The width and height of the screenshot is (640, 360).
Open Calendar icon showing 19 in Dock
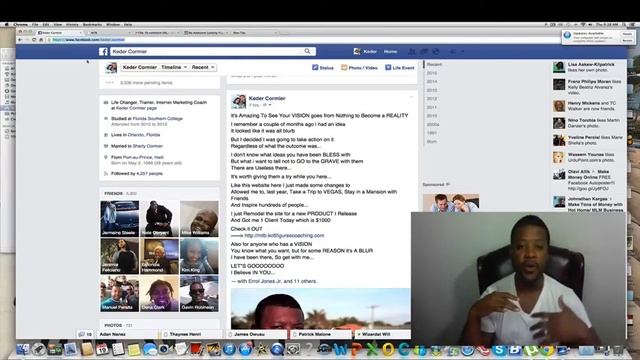(x=102, y=349)
